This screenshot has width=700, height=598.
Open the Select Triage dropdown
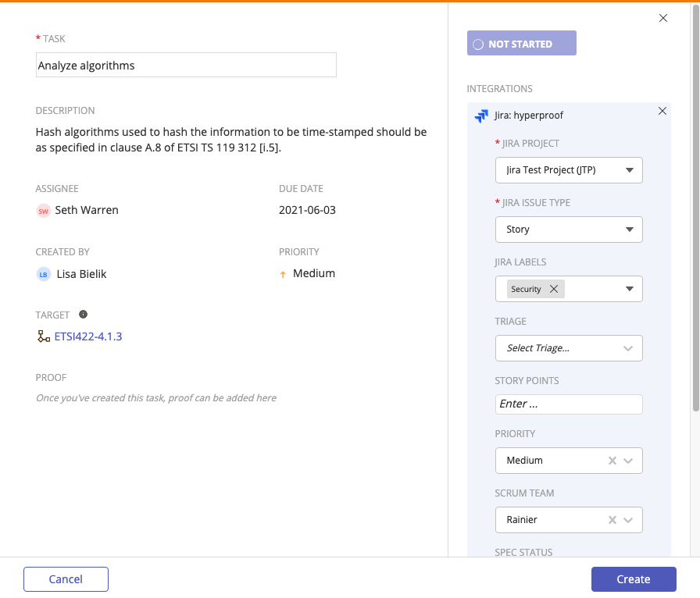coord(569,348)
